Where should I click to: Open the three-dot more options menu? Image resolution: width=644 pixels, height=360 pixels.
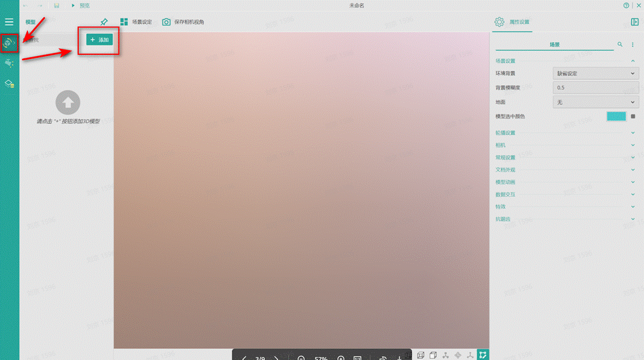click(x=632, y=44)
